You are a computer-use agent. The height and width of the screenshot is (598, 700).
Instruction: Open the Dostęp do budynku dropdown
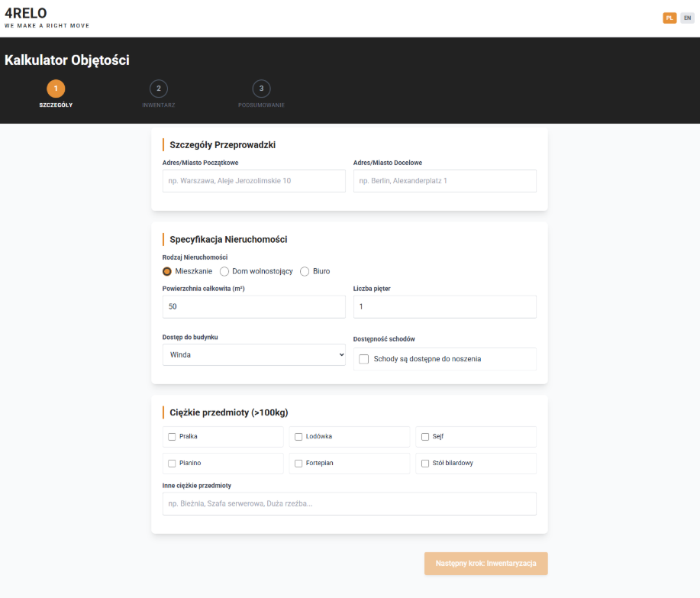[253, 354]
